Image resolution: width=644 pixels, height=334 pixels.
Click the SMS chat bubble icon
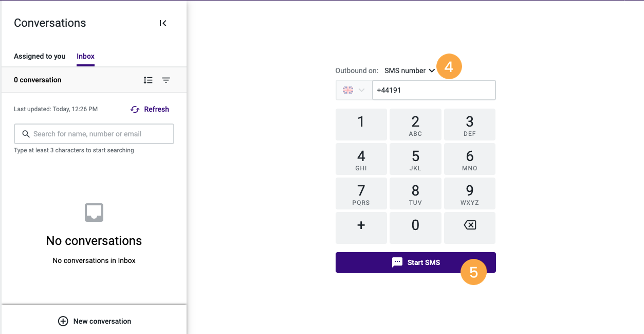point(397,262)
